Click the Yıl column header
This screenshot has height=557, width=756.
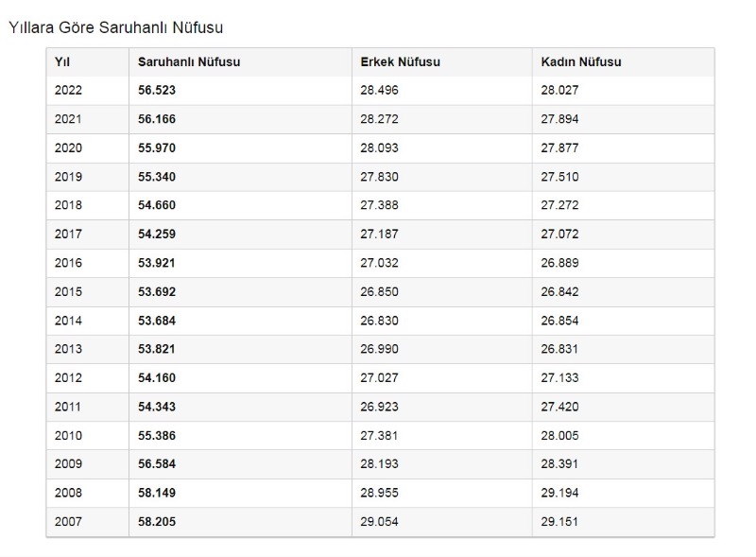point(62,62)
